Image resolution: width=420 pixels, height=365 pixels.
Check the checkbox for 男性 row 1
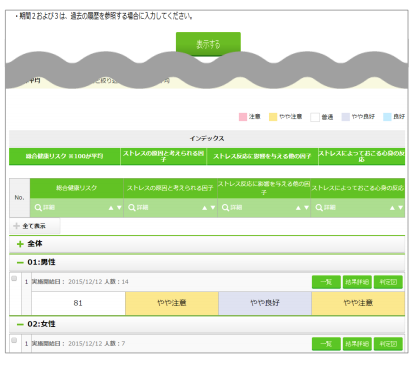click(14, 278)
